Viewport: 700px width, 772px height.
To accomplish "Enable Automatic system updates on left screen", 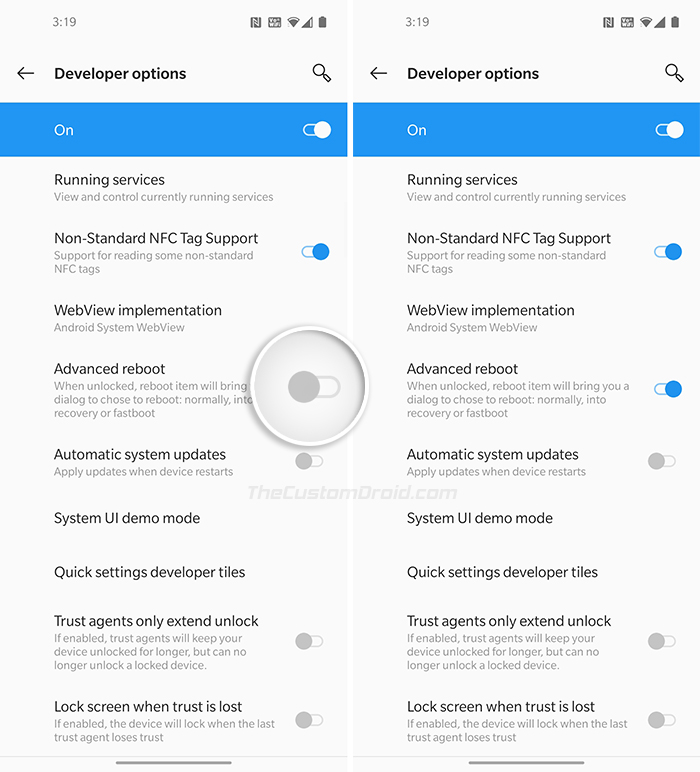I will pos(309,461).
